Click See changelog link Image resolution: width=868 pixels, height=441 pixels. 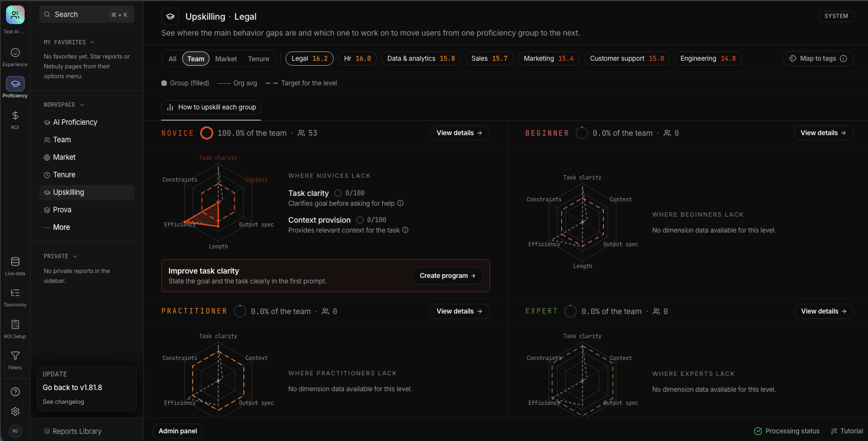[x=63, y=402]
